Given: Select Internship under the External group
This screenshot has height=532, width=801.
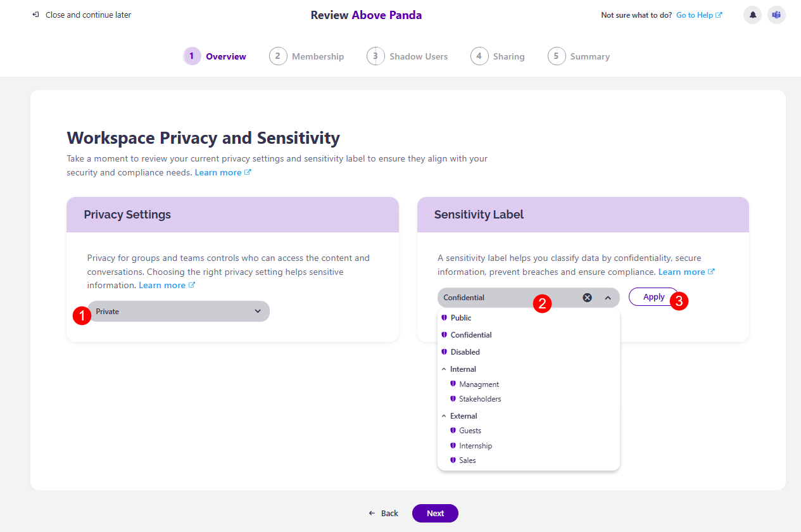Looking at the screenshot, I should click(x=475, y=445).
